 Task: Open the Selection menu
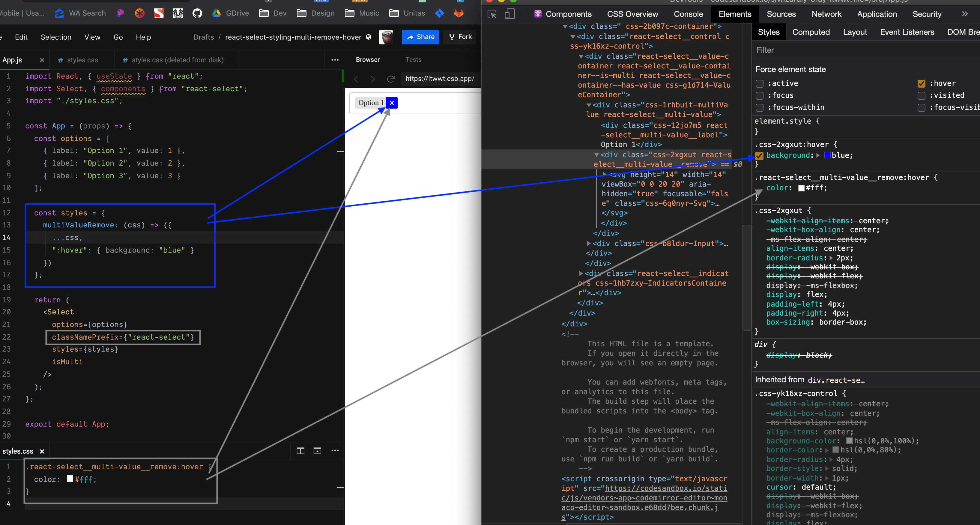tap(56, 37)
